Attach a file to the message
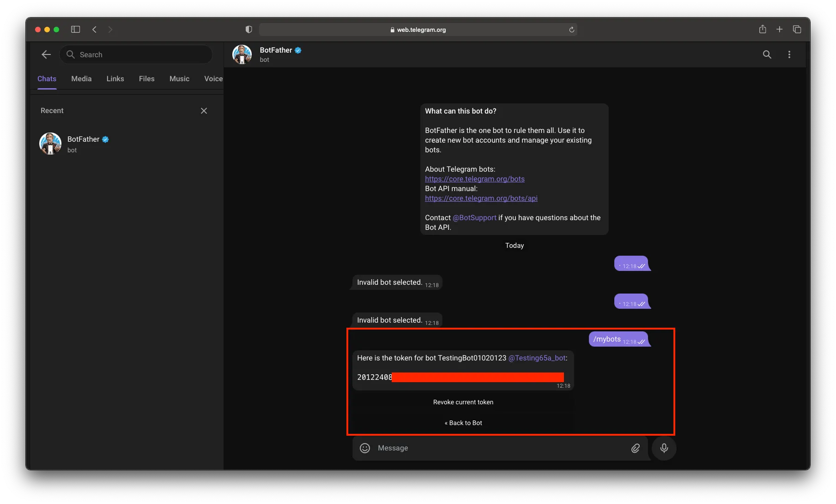Image resolution: width=836 pixels, height=504 pixels. pos(636,448)
